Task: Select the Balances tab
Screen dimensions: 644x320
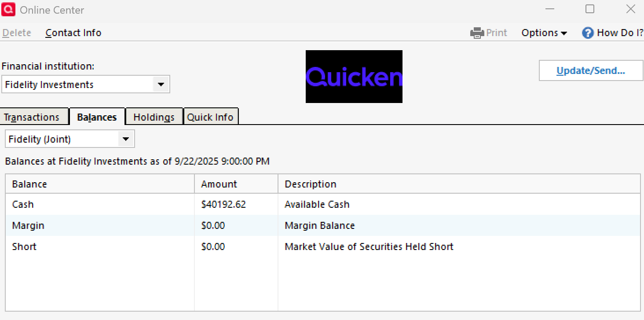Action: click(x=97, y=117)
